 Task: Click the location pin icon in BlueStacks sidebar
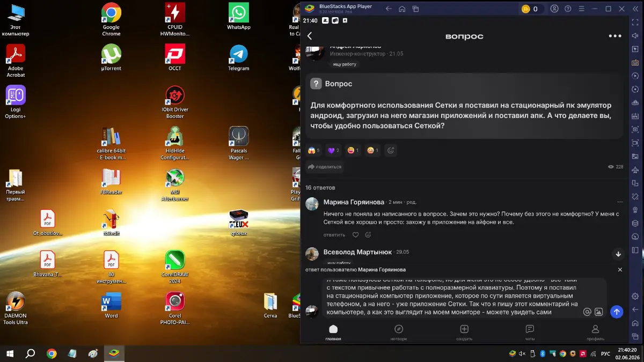(x=635, y=210)
